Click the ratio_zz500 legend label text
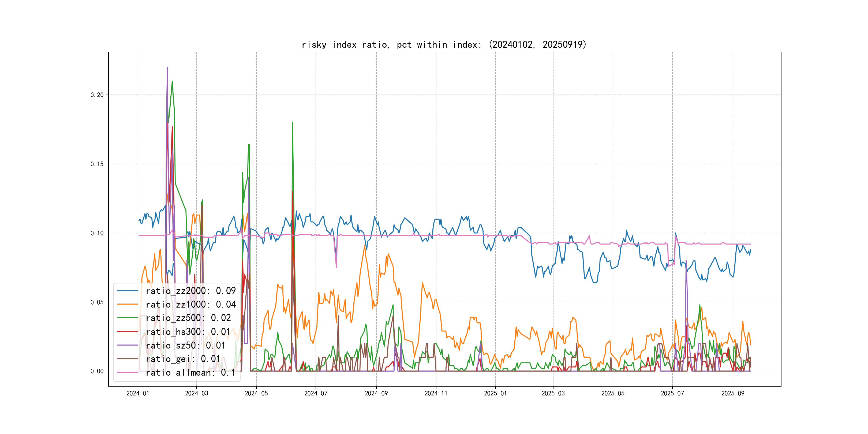The image size is (868, 434). [188, 318]
